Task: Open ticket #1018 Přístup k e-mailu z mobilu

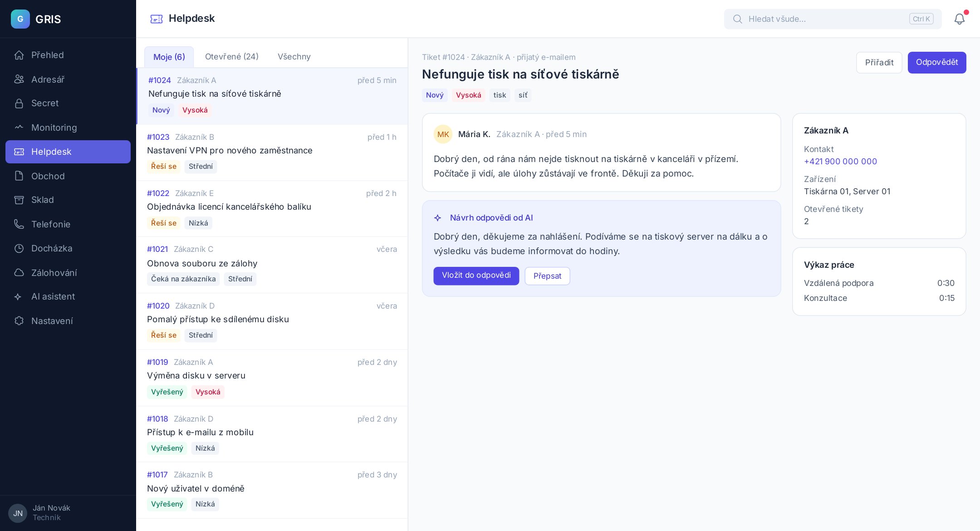Action: click(x=272, y=434)
